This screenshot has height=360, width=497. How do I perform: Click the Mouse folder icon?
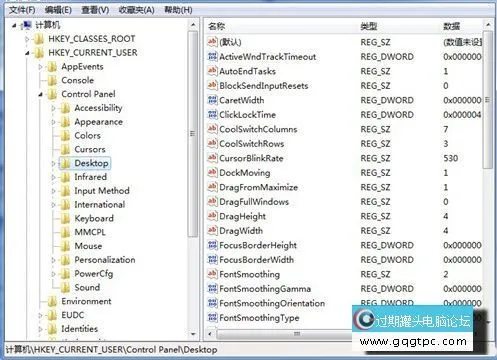tap(66, 246)
